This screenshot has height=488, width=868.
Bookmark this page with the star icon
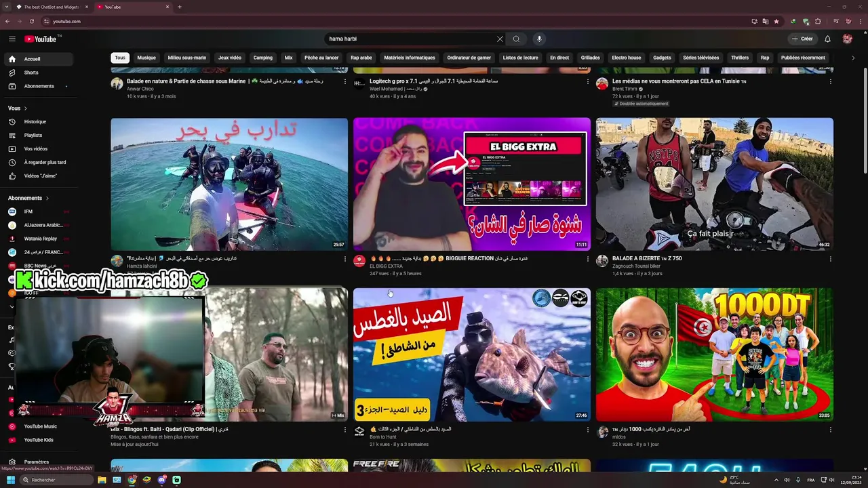tap(776, 21)
